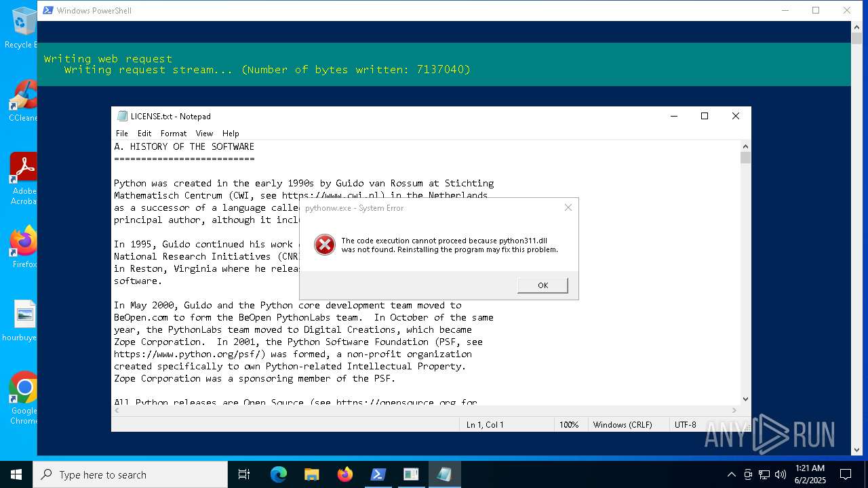Click the tray icon next to hidden-icons chevron
This screenshot has height=488, width=868.
click(x=748, y=474)
